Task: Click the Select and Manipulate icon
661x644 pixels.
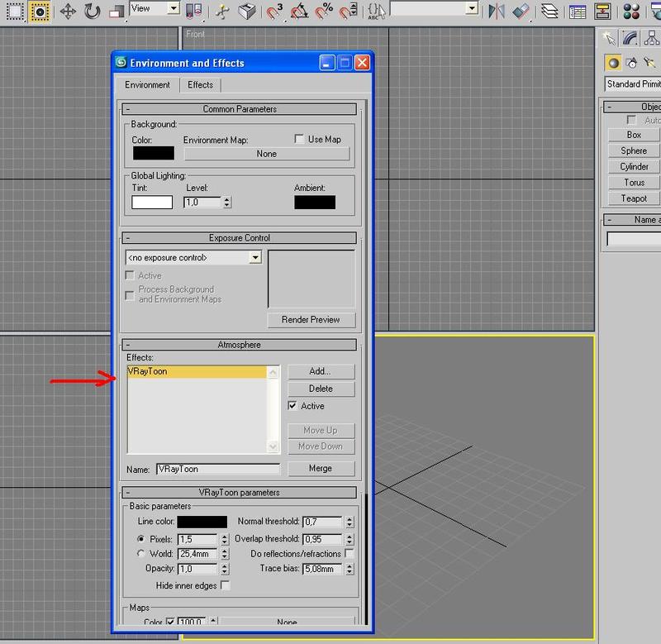Action: [x=222, y=12]
